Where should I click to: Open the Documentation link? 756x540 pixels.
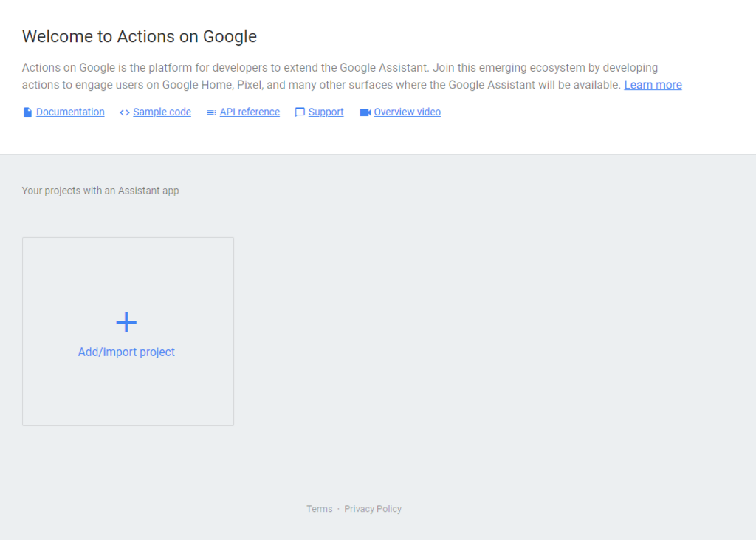70,112
